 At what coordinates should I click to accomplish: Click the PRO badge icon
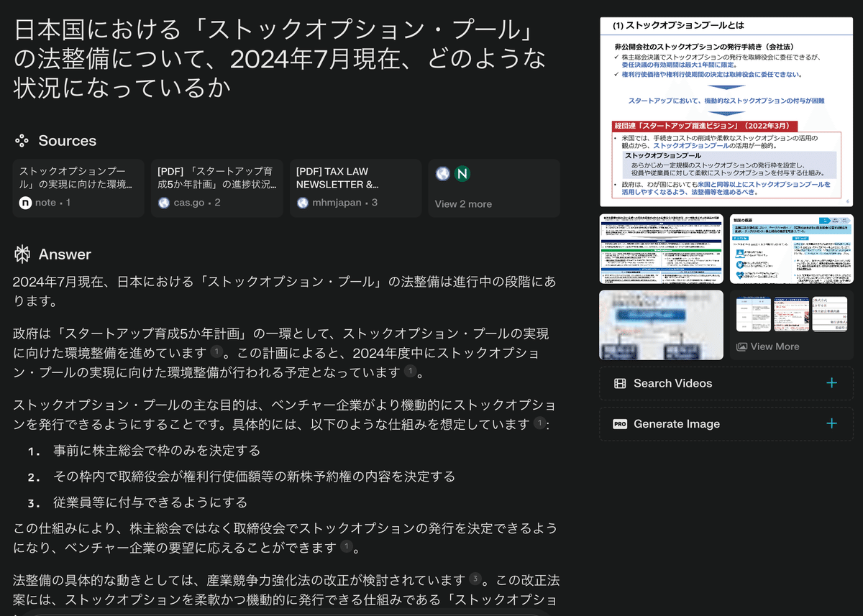[x=620, y=424]
